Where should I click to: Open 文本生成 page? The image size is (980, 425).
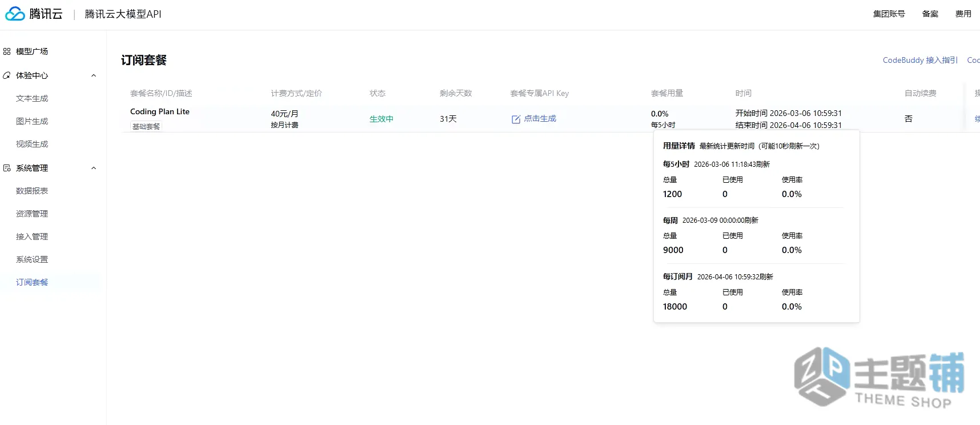coord(32,98)
